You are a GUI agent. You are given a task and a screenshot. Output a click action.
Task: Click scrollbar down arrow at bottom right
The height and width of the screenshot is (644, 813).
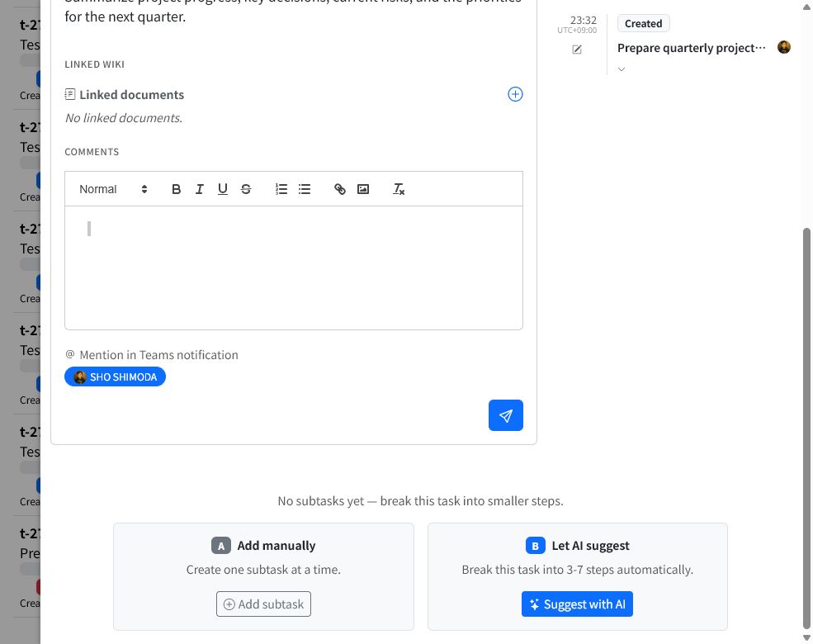tap(806, 637)
